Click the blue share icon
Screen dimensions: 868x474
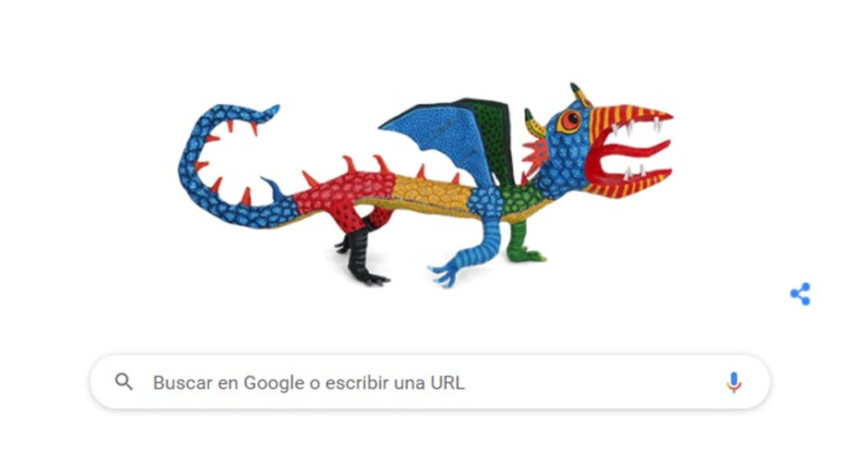coord(800,293)
